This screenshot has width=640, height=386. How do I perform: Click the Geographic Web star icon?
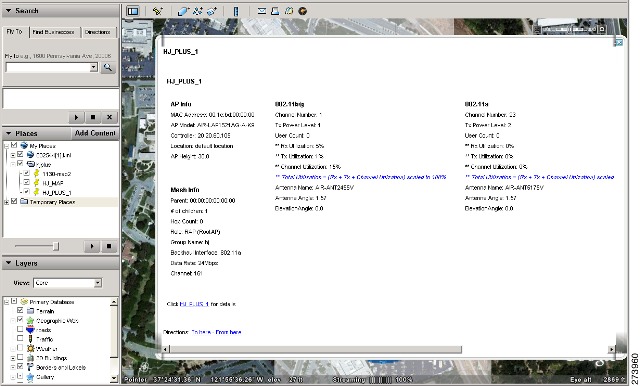click(30, 321)
